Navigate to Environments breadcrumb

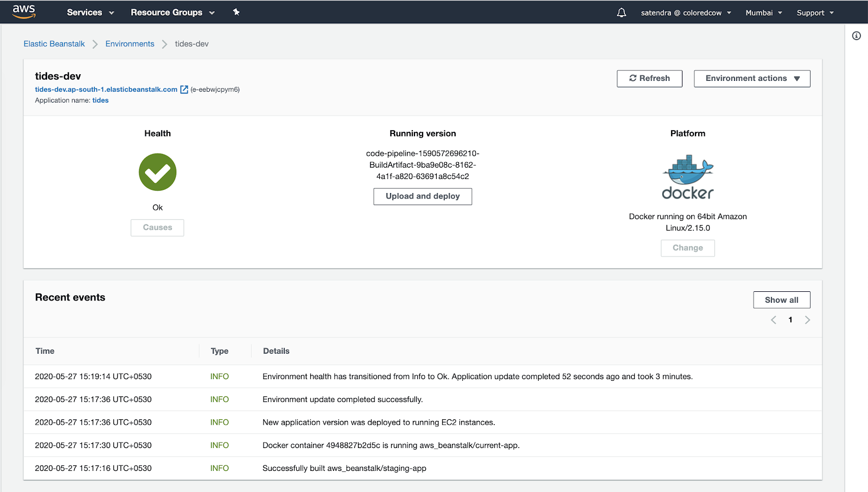tap(130, 44)
